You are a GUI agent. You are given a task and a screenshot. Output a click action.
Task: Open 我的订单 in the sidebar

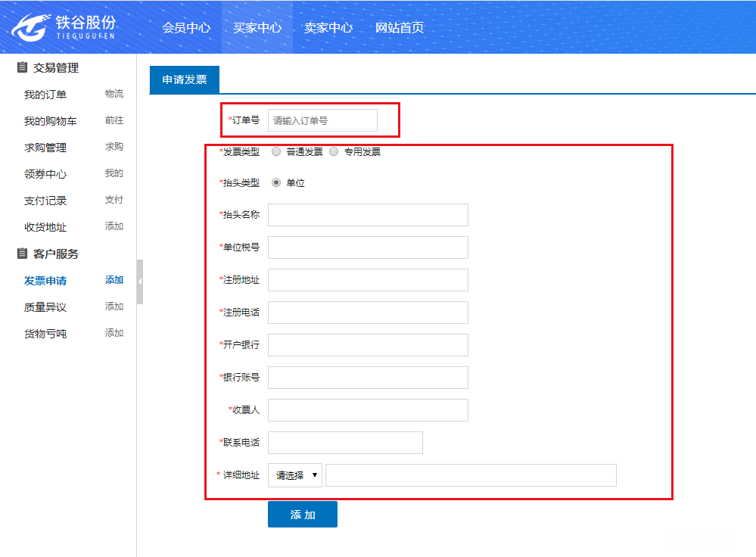[45, 95]
